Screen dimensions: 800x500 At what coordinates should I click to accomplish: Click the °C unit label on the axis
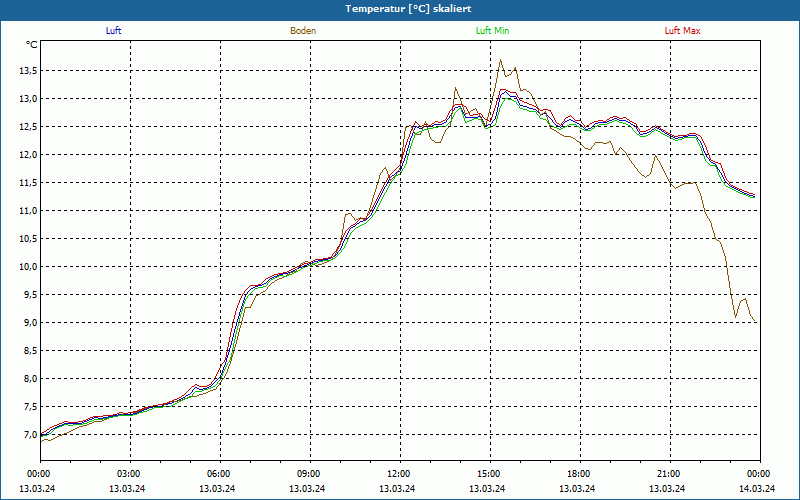pyautogui.click(x=32, y=45)
